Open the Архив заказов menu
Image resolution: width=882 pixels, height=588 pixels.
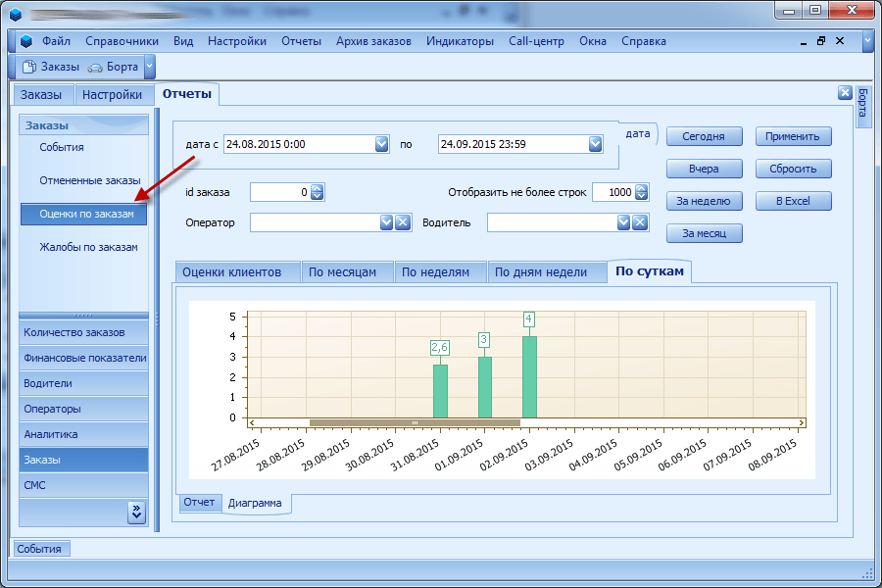click(373, 41)
